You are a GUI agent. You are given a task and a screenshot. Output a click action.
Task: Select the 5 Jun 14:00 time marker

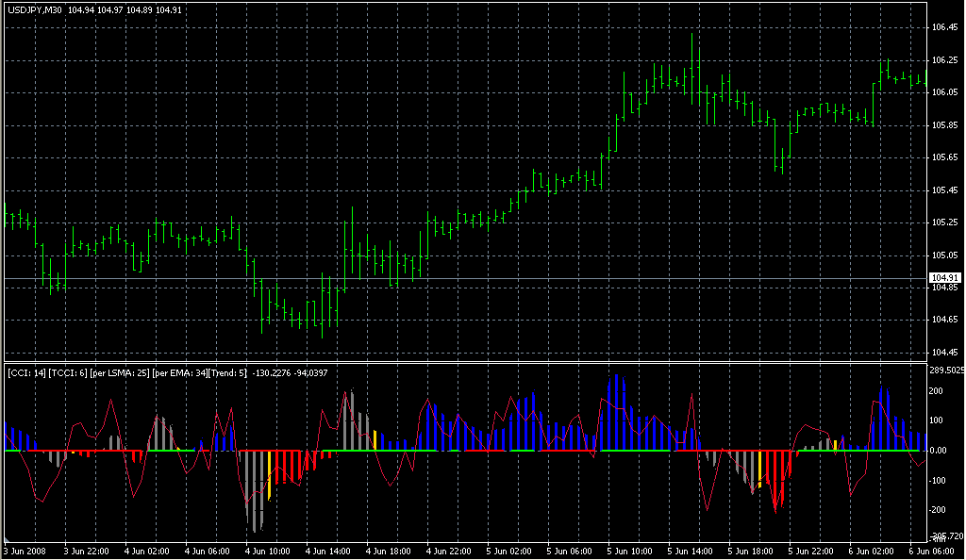[691, 551]
